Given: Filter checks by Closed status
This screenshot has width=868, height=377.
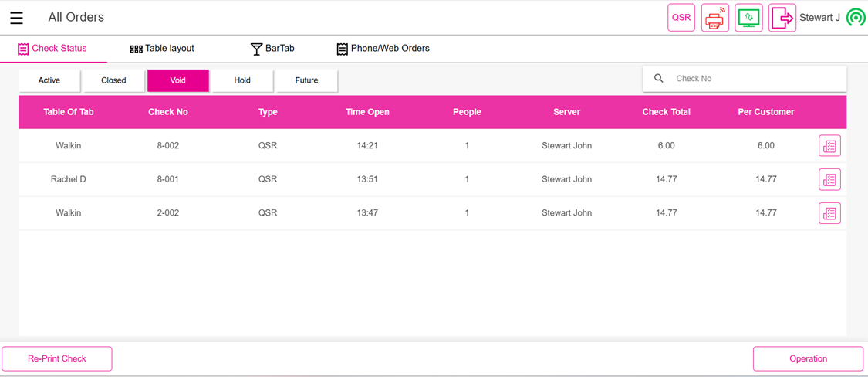Looking at the screenshot, I should [113, 80].
